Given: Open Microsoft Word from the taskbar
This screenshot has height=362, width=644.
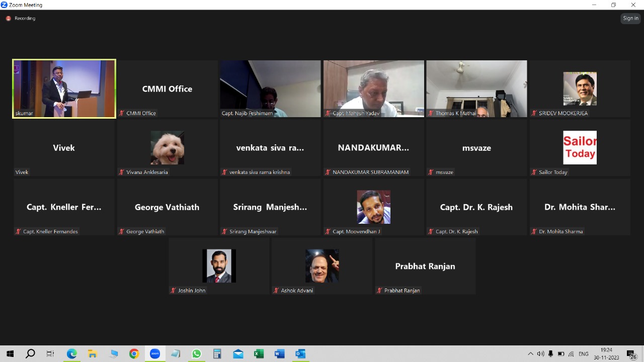Looking at the screenshot, I should click(x=279, y=354).
